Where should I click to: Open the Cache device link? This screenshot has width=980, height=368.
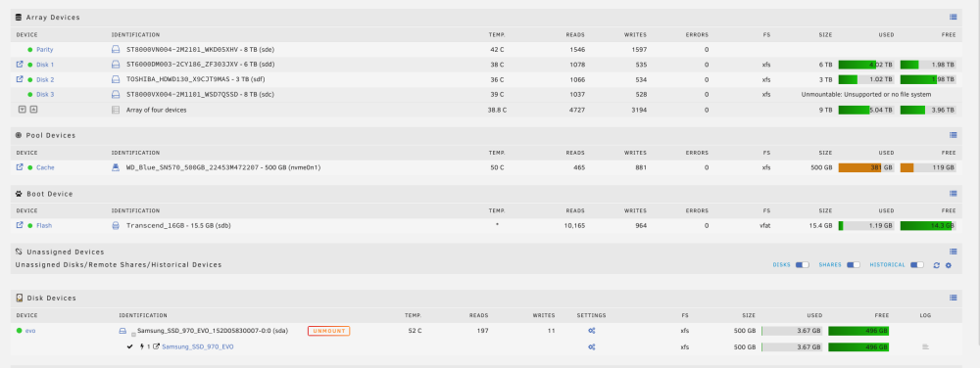[45, 167]
